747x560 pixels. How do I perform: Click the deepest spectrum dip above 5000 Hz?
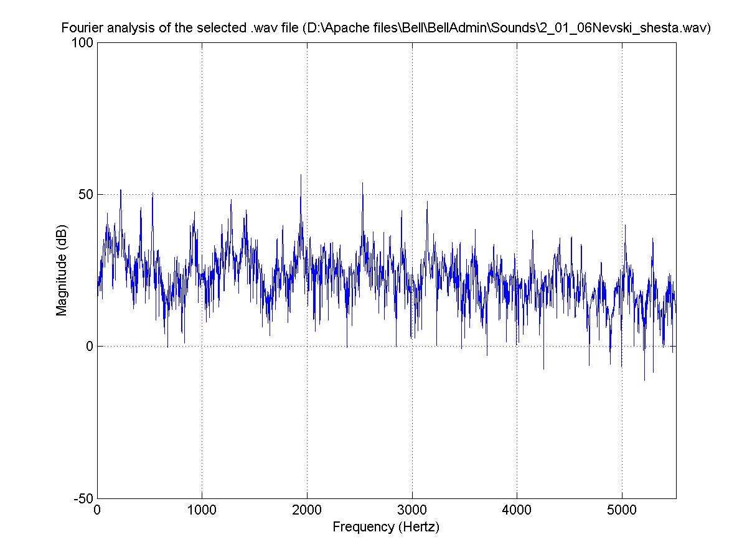click(x=644, y=379)
